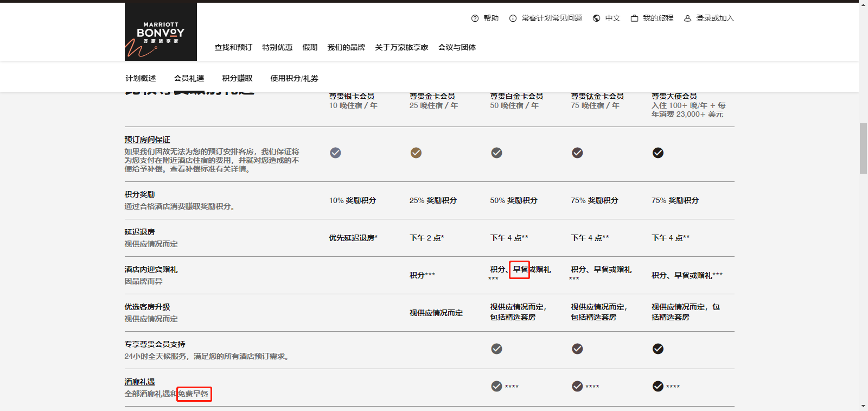
Task: Open the 我们的品牌 menu
Action: tap(347, 48)
